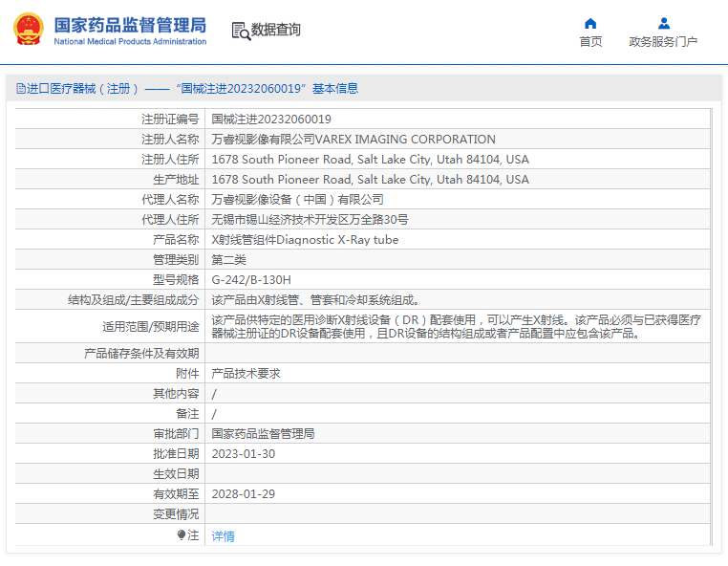Click the 附件 label
The height and width of the screenshot is (566, 728).
[x=187, y=374]
